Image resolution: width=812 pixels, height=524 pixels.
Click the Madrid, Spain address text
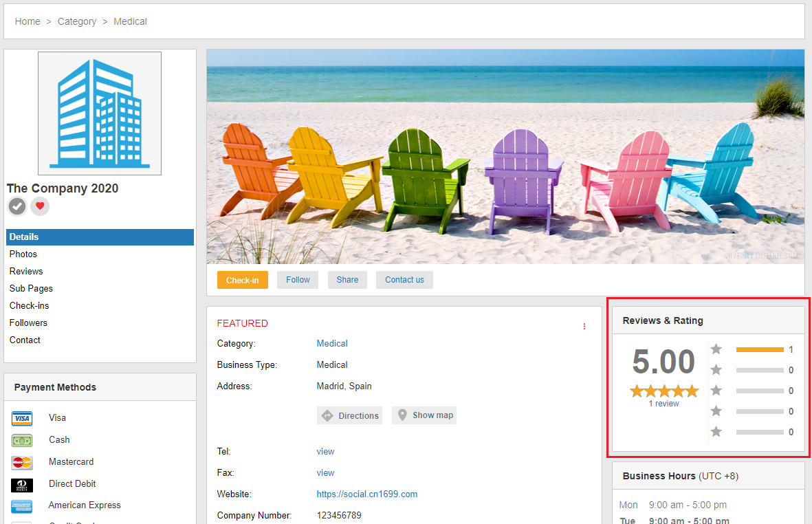344,386
